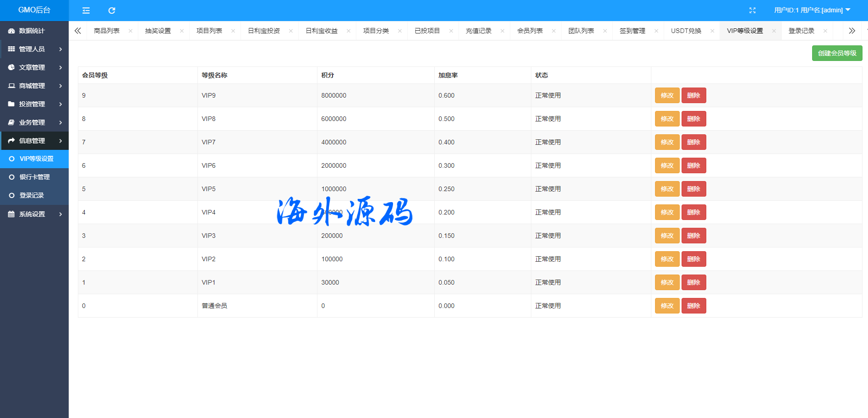The height and width of the screenshot is (418, 868).
Task: Click the 创建会员等级 button
Action: click(837, 53)
